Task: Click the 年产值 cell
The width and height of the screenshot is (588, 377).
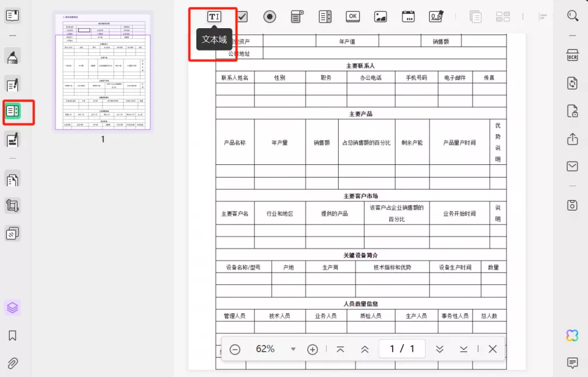Action: point(347,42)
